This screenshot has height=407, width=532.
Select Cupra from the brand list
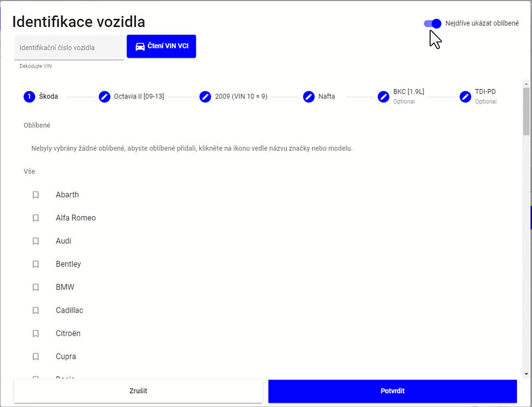click(66, 356)
